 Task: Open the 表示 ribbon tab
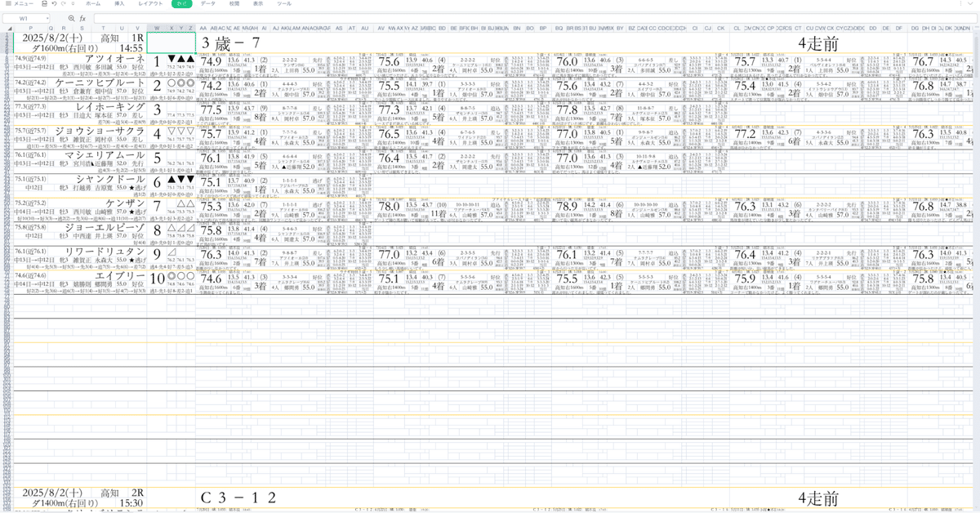pyautogui.click(x=258, y=4)
